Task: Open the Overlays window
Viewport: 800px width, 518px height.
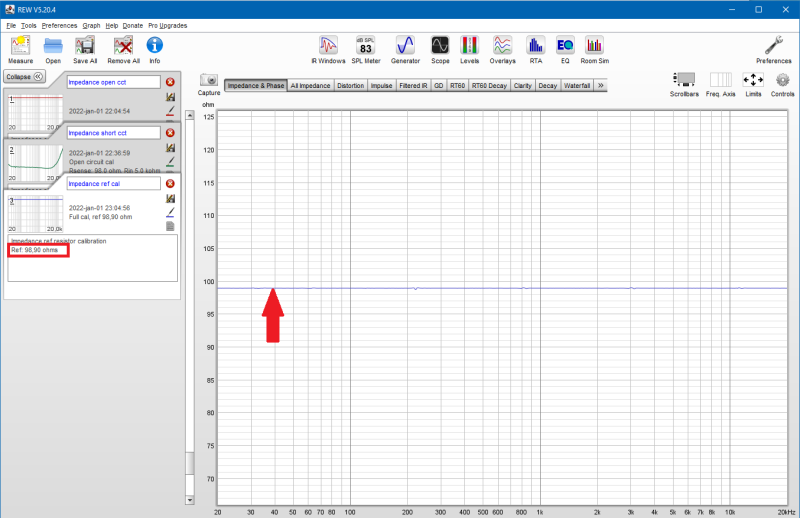Action: (x=503, y=50)
